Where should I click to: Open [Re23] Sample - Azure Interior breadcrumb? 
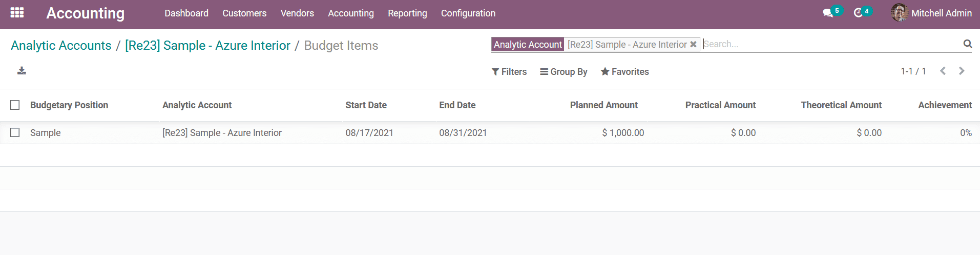tap(207, 46)
